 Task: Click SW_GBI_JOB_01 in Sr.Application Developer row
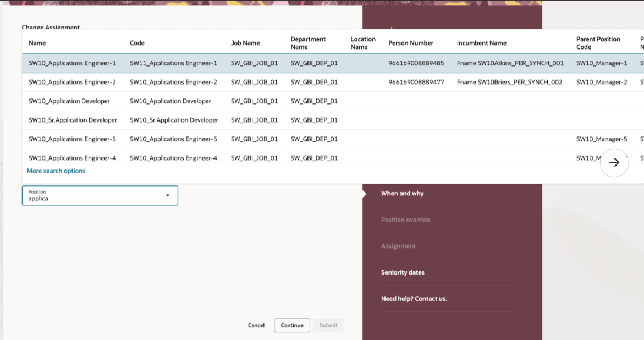pos(254,120)
